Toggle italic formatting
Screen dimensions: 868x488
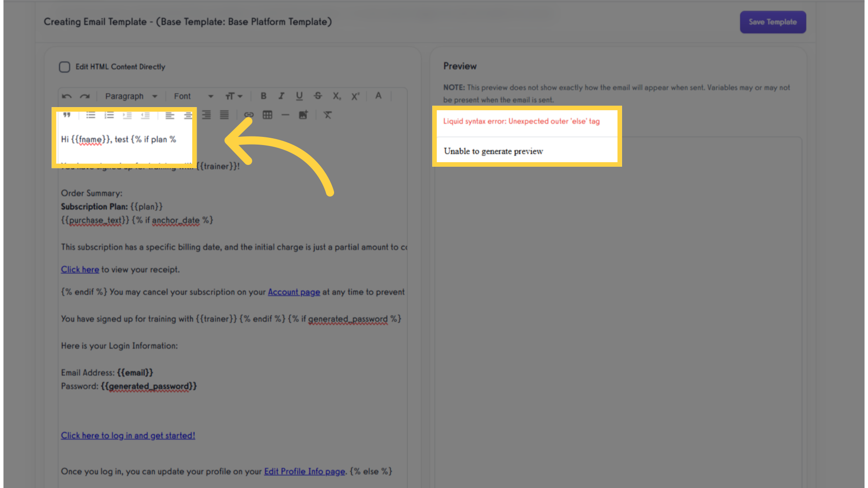pyautogui.click(x=281, y=96)
